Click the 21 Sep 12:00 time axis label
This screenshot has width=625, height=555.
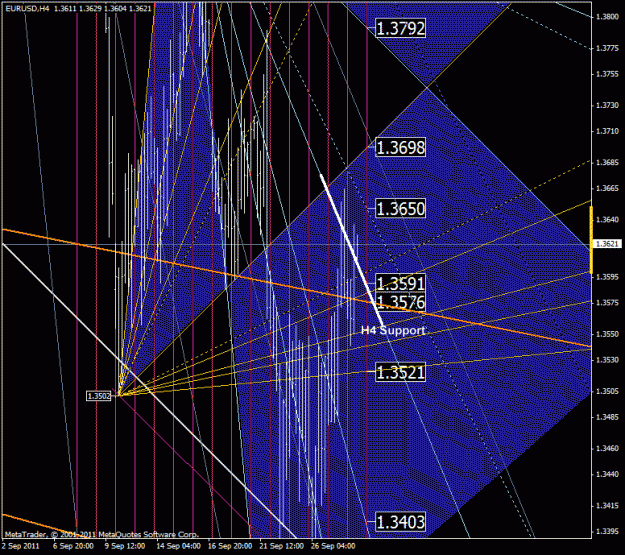pos(281,546)
